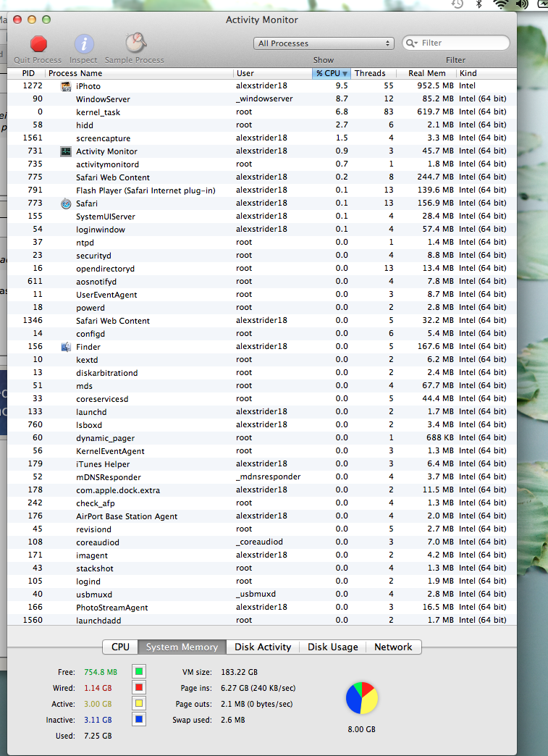This screenshot has height=756, width=548.
Task: Select the powerd process row
Action: (x=262, y=307)
